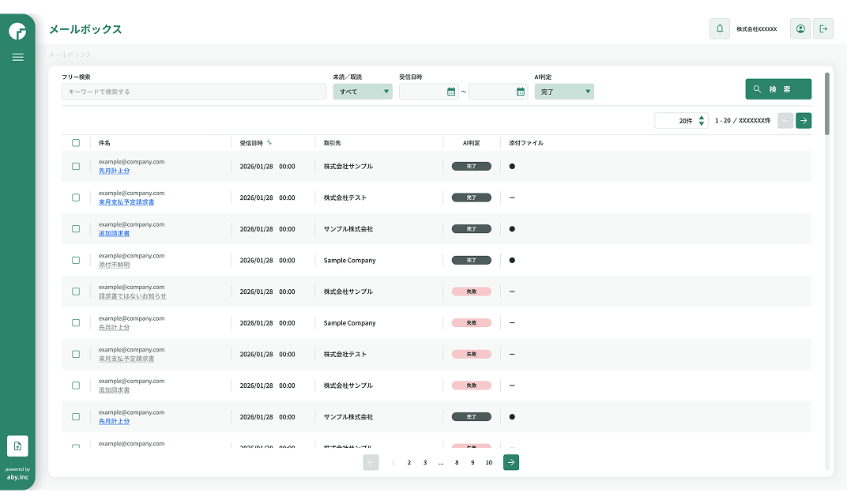Click the 取引先 column header
Screen dimensions: 847x504
coord(332,143)
